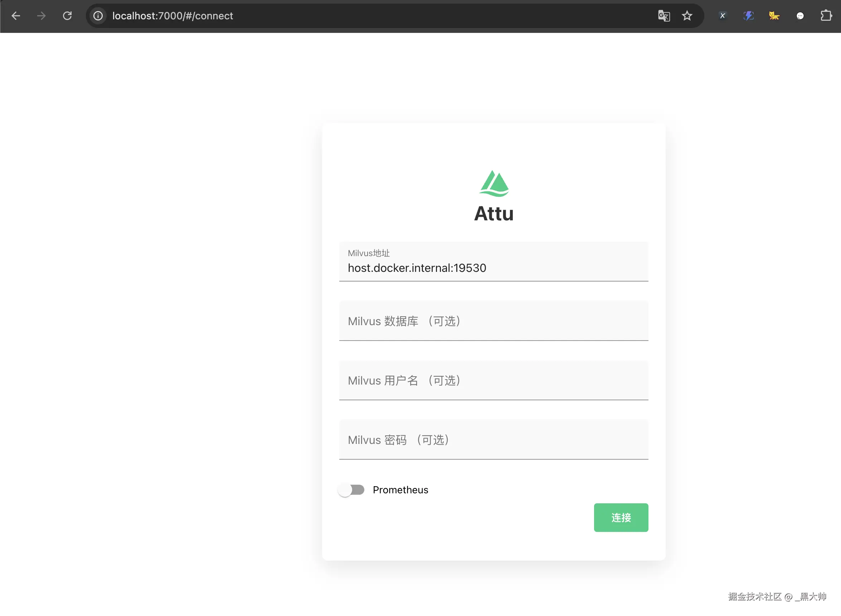Click the Milvus 密码 password field

tap(494, 440)
